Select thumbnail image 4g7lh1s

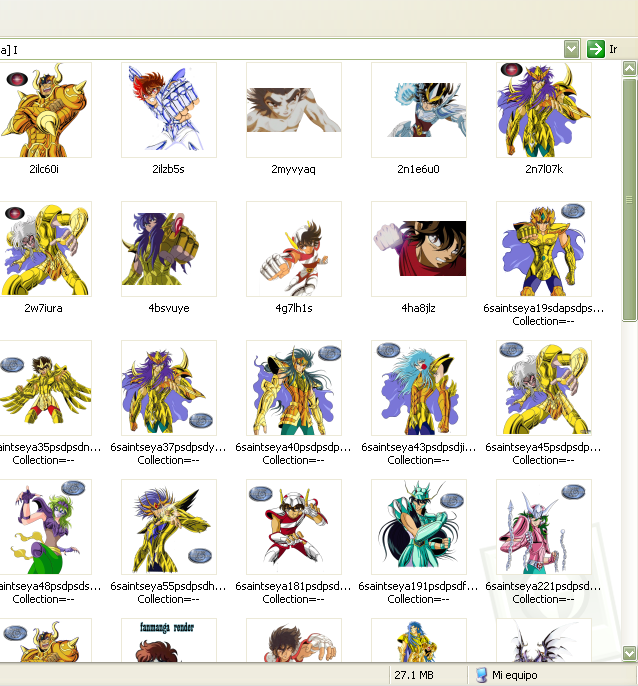click(x=294, y=249)
